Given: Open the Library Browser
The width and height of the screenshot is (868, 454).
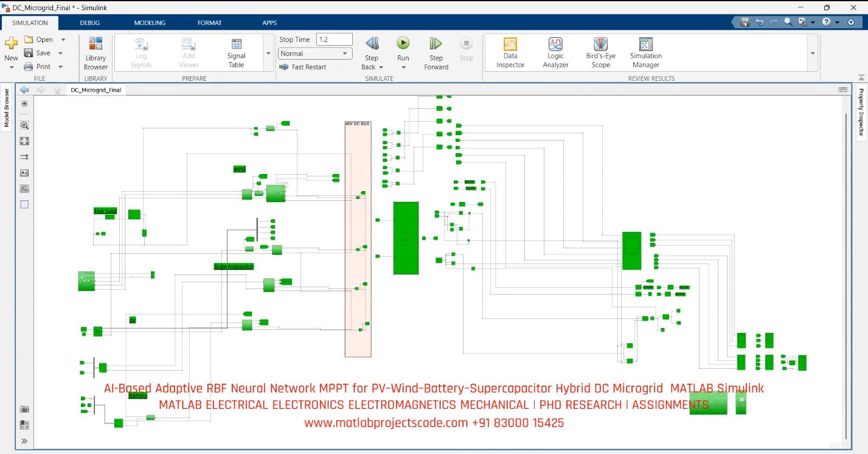Looking at the screenshot, I should click(95, 54).
